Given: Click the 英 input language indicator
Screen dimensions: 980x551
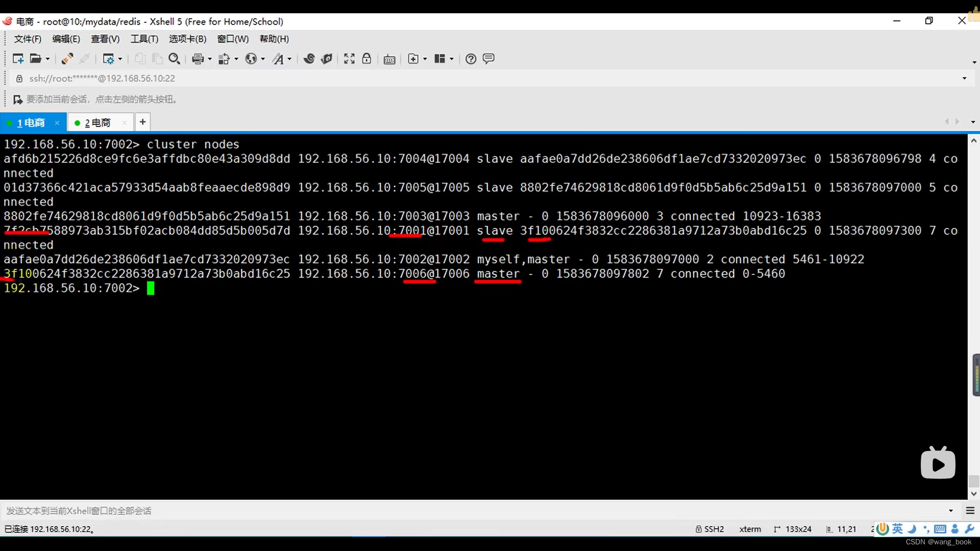Looking at the screenshot, I should tap(897, 529).
